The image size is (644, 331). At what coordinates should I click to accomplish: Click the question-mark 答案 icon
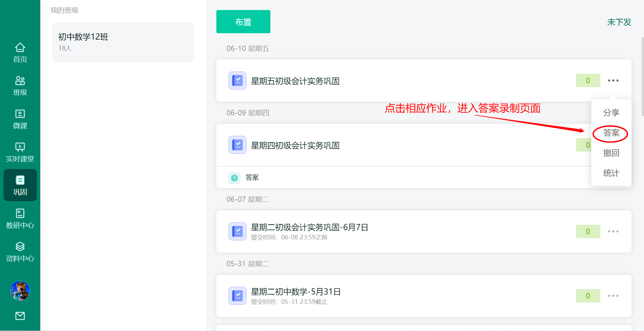[234, 178]
